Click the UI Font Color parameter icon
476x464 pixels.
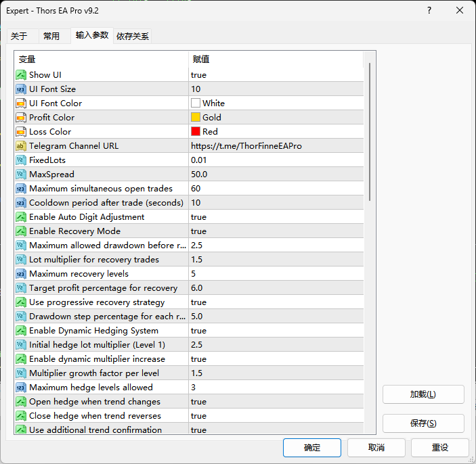point(21,103)
